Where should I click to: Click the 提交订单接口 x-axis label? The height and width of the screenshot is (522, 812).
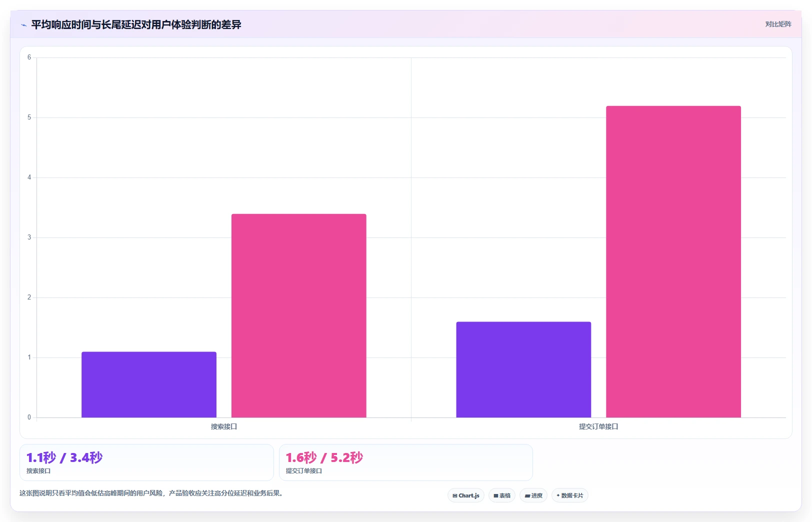(x=598, y=426)
